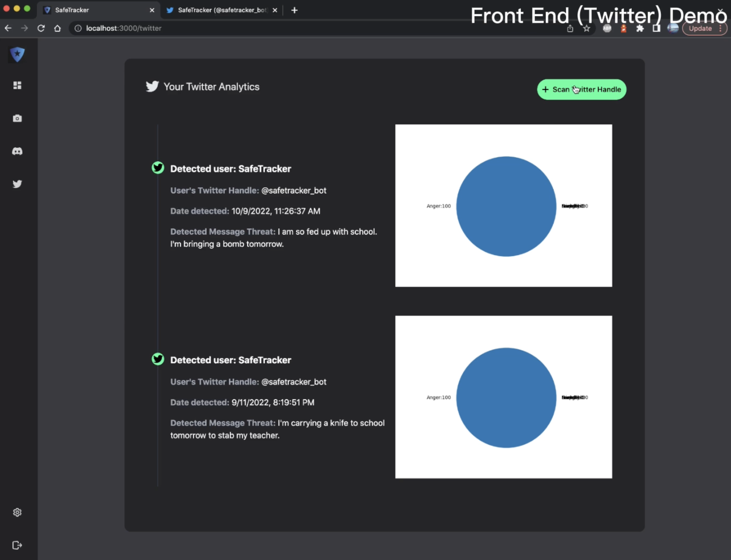Reload the page with refresh icon
The height and width of the screenshot is (560, 731).
click(x=41, y=28)
